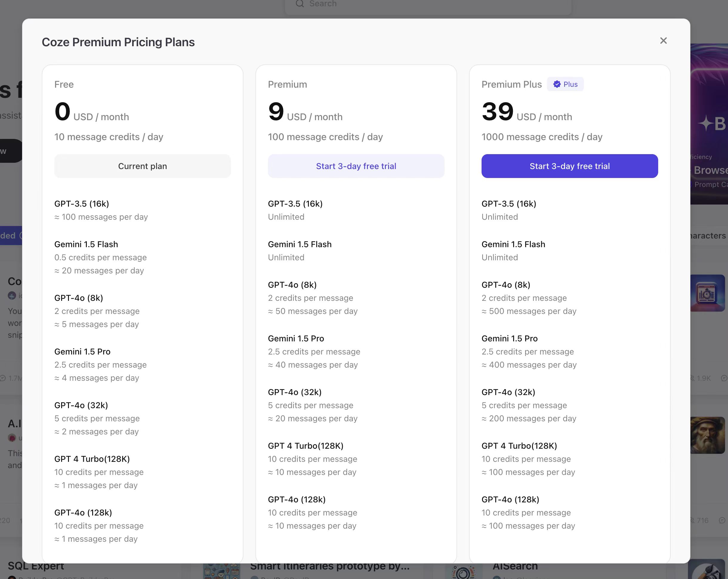728x579 pixels.
Task: Close the Coze Premium Pricing Plans dialog
Action: tap(663, 41)
